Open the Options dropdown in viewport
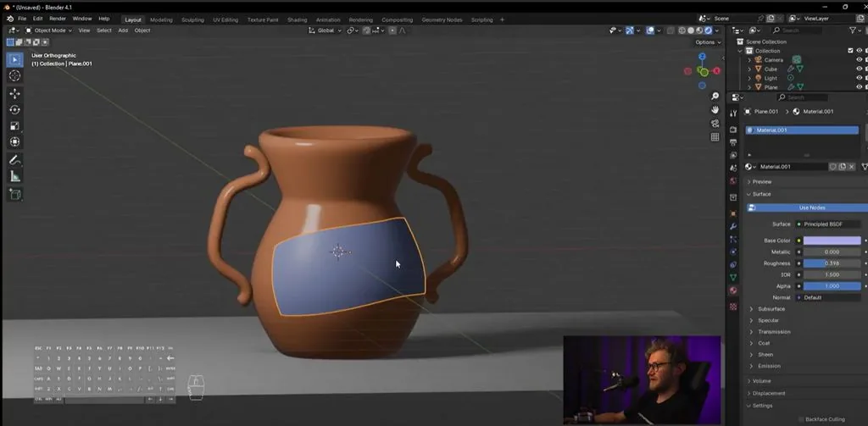The width and height of the screenshot is (868, 426). click(x=708, y=42)
